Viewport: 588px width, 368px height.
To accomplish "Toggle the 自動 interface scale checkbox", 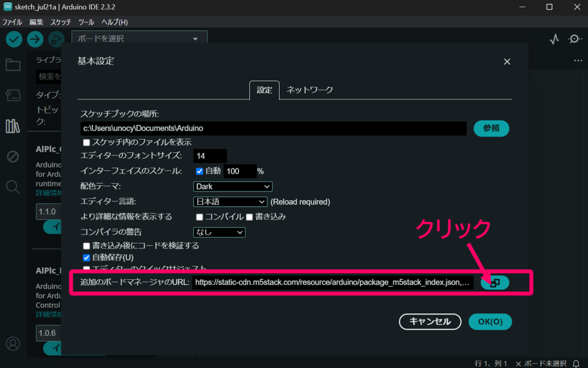I will (199, 171).
